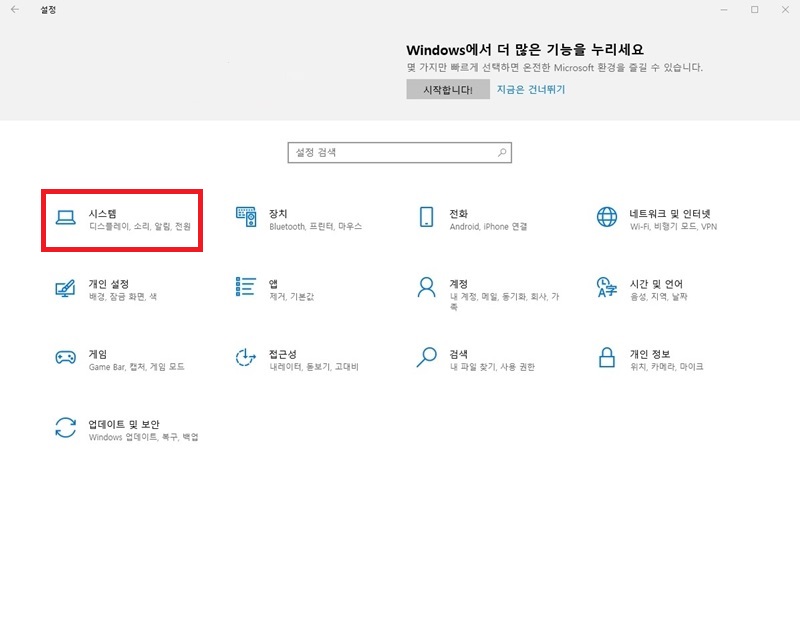Click the '위치, 카메라, 마이크' description
The height and width of the screenshot is (620, 800).
coord(666,366)
